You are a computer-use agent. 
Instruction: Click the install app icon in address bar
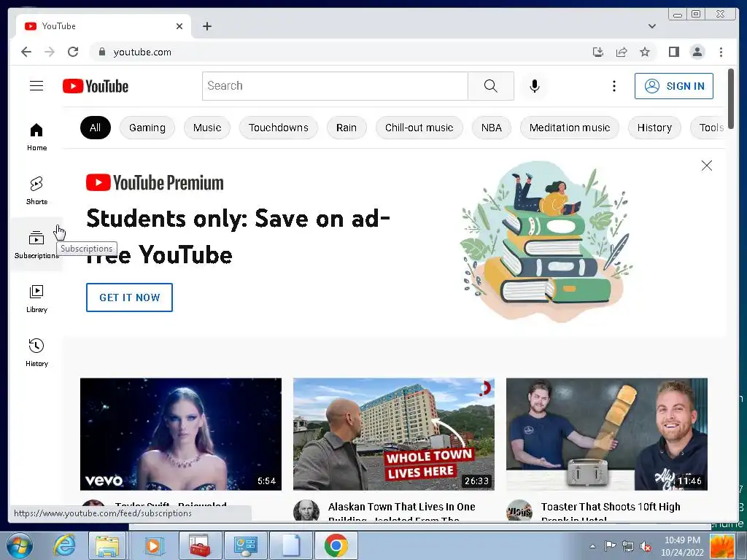point(598,52)
